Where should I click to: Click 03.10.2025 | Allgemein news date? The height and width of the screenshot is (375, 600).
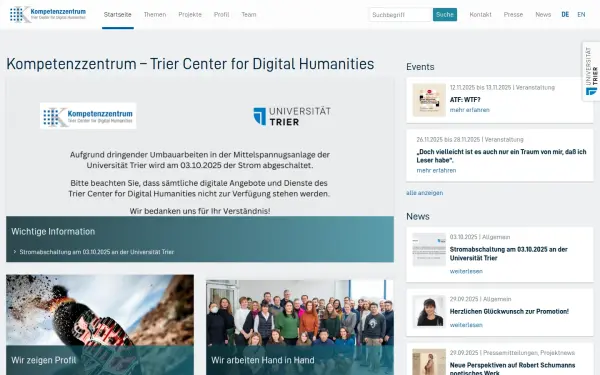(480, 237)
